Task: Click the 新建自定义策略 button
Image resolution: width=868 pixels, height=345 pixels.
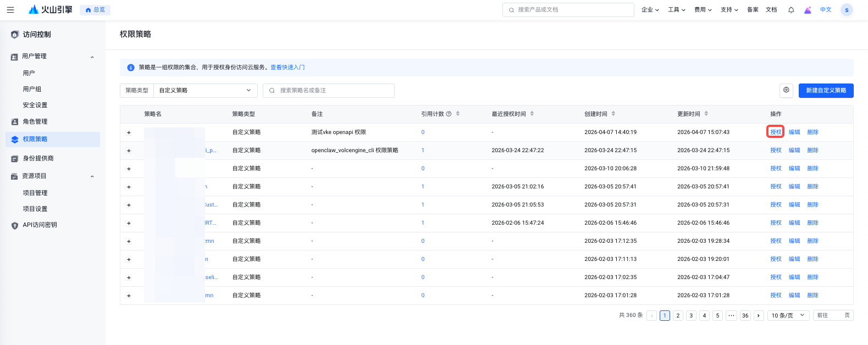Action: [x=826, y=90]
